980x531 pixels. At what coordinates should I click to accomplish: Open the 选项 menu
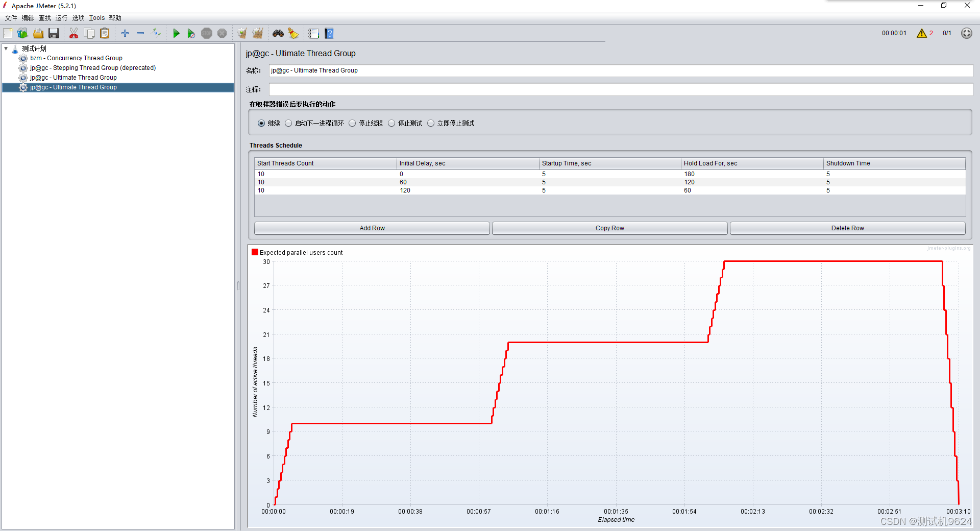78,18
